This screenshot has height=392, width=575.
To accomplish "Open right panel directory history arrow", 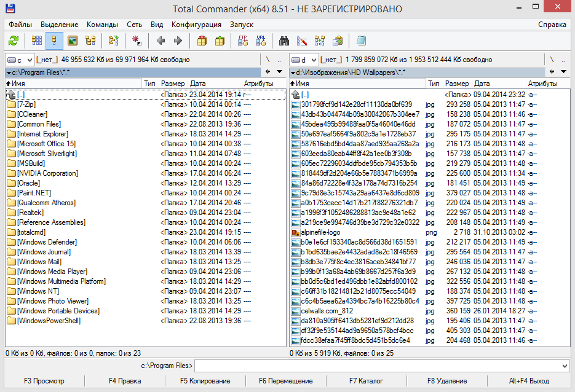I will (x=564, y=72).
